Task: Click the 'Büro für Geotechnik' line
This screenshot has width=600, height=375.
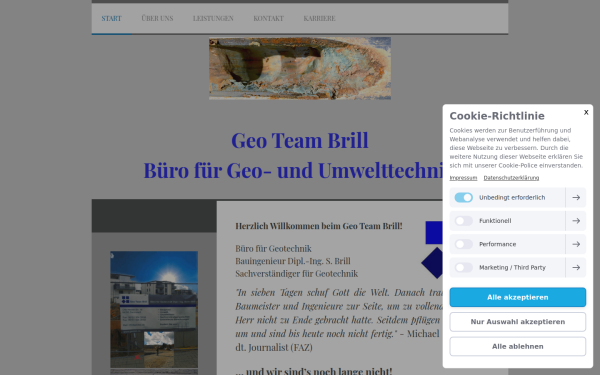Action: pos(273,249)
